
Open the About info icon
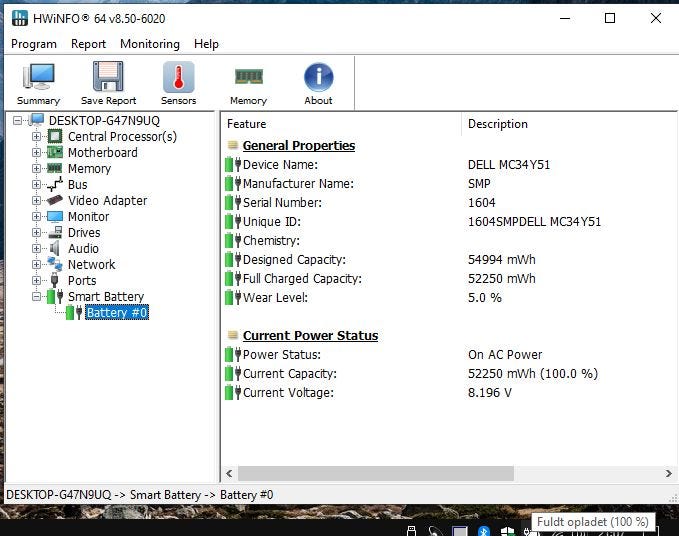(x=318, y=77)
